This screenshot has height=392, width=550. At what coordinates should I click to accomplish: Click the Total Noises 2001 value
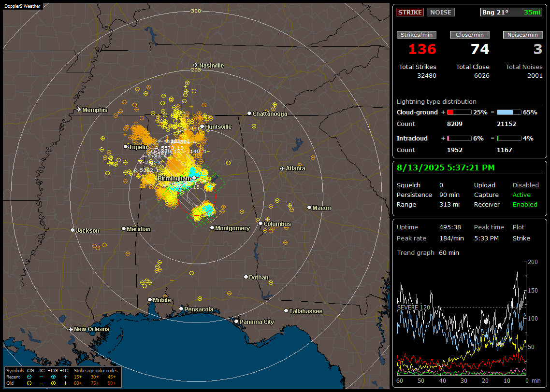(x=535, y=76)
